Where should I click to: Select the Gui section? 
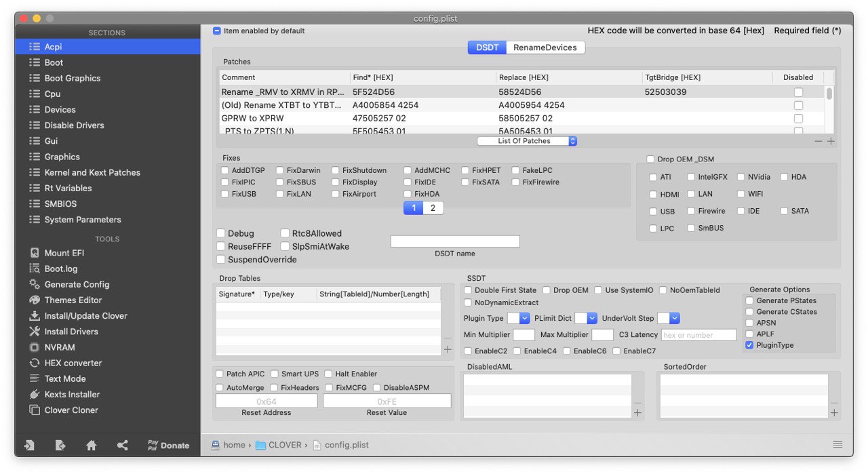(x=107, y=140)
